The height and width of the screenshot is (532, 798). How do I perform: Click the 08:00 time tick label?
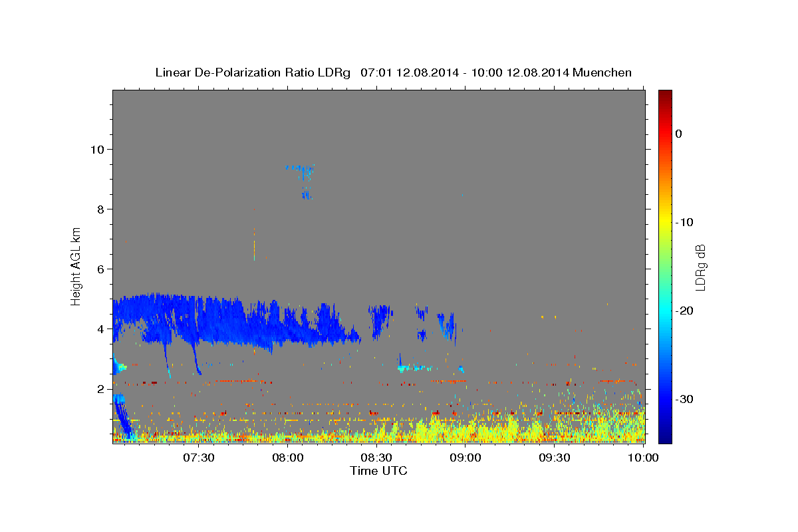tap(288, 458)
